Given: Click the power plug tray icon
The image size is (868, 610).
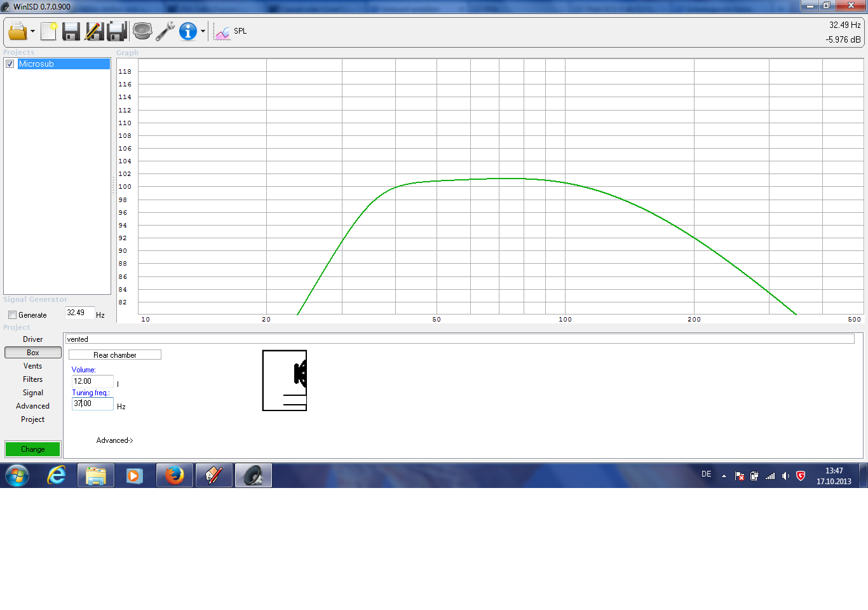Looking at the screenshot, I should (x=754, y=476).
